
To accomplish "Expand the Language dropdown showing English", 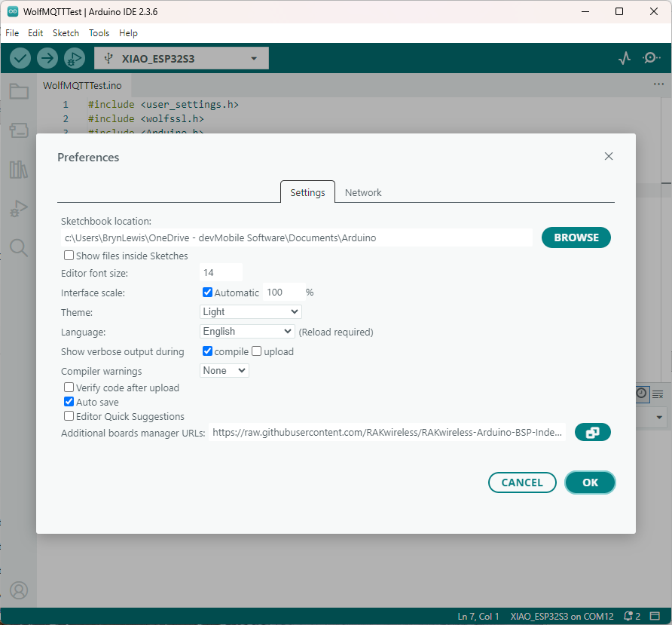I will pyautogui.click(x=247, y=331).
